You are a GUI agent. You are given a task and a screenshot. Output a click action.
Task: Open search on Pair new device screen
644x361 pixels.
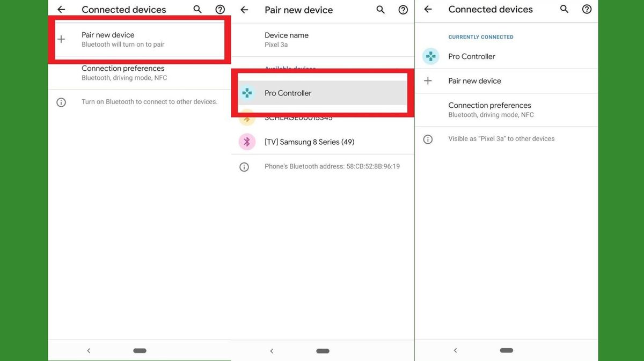380,10
